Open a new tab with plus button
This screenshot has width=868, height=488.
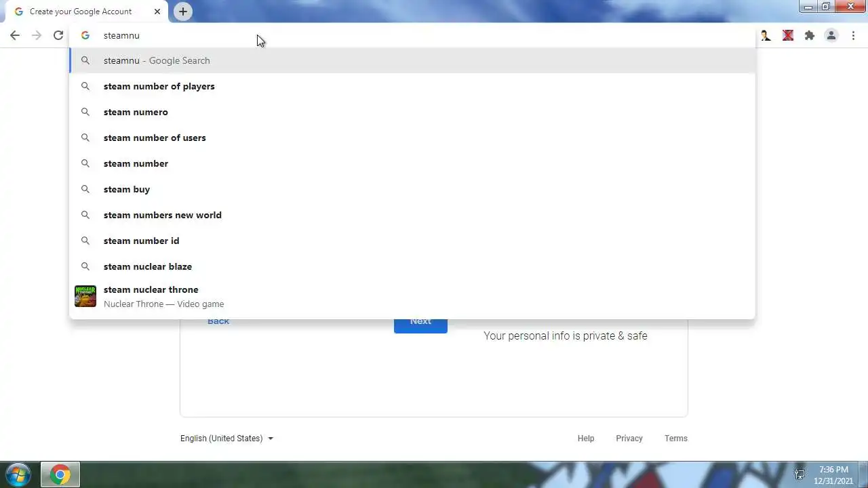click(182, 12)
